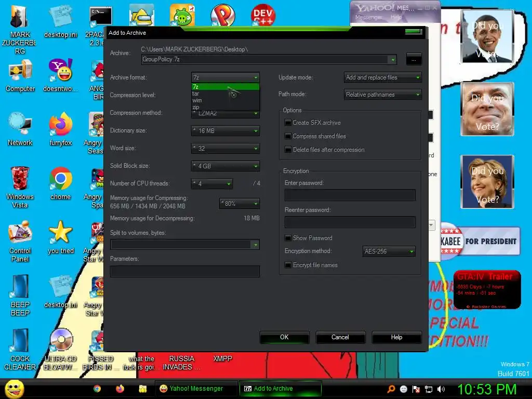Open the network tray icon

pyautogui.click(x=429, y=389)
